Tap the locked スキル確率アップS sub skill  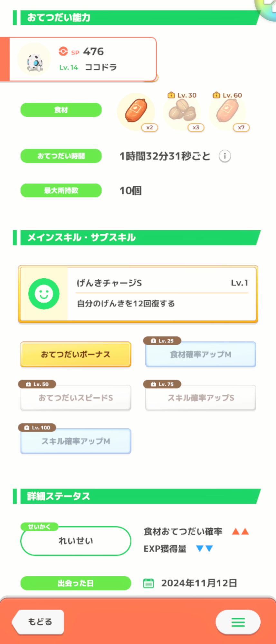[201, 398]
